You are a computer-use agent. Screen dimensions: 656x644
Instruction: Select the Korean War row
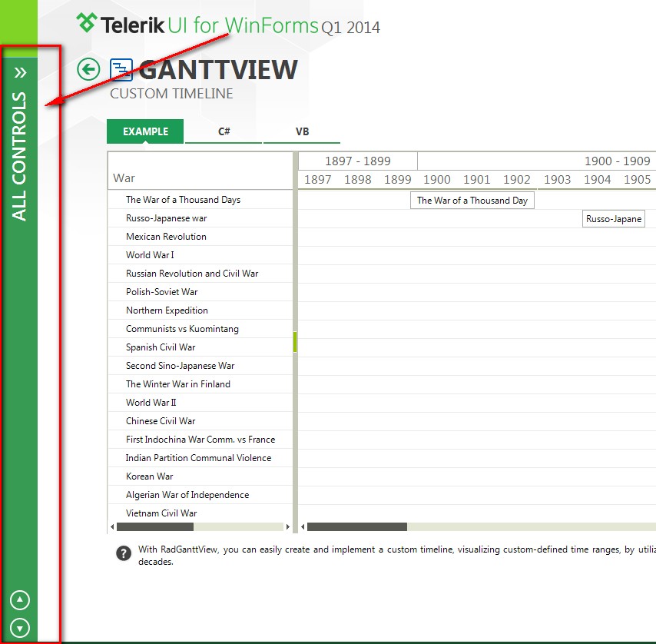[x=200, y=476]
